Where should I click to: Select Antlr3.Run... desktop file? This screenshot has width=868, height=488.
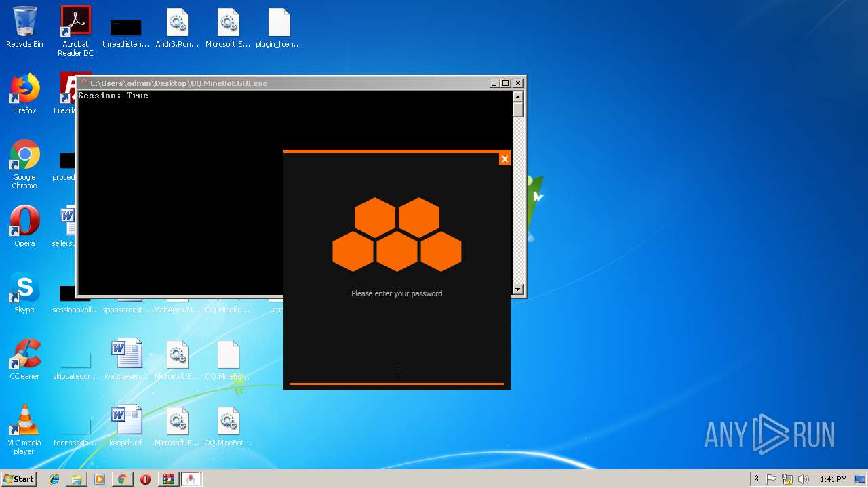tap(177, 28)
